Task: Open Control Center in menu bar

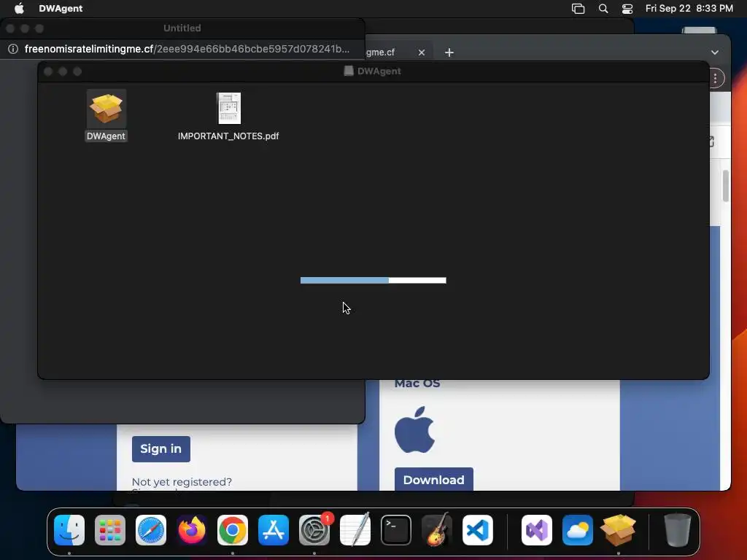Action: 627,9
